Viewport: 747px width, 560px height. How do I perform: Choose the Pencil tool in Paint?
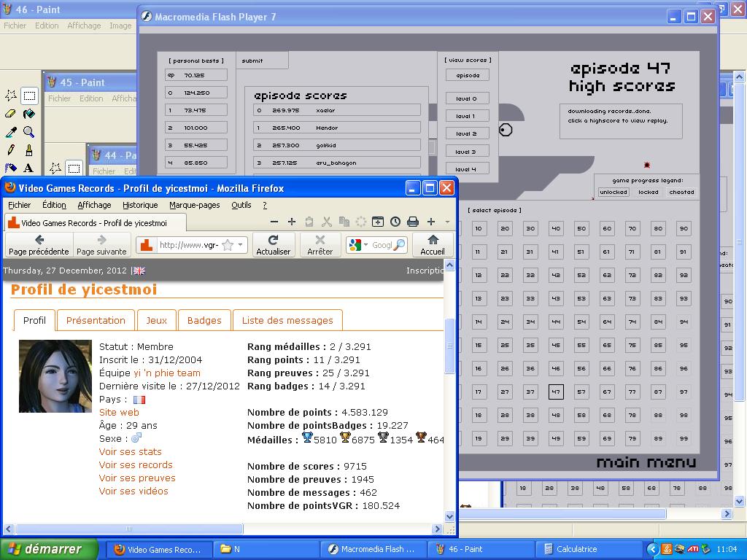(x=11, y=150)
